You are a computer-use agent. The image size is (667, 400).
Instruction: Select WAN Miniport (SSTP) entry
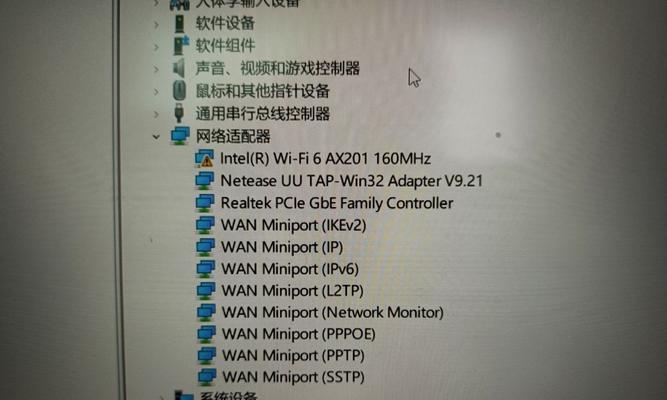[x=281, y=377]
